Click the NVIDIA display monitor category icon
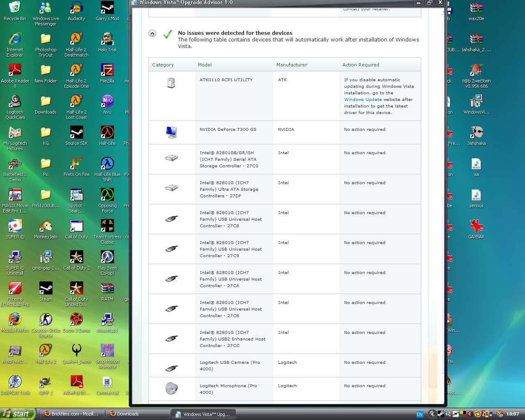 [x=171, y=132]
